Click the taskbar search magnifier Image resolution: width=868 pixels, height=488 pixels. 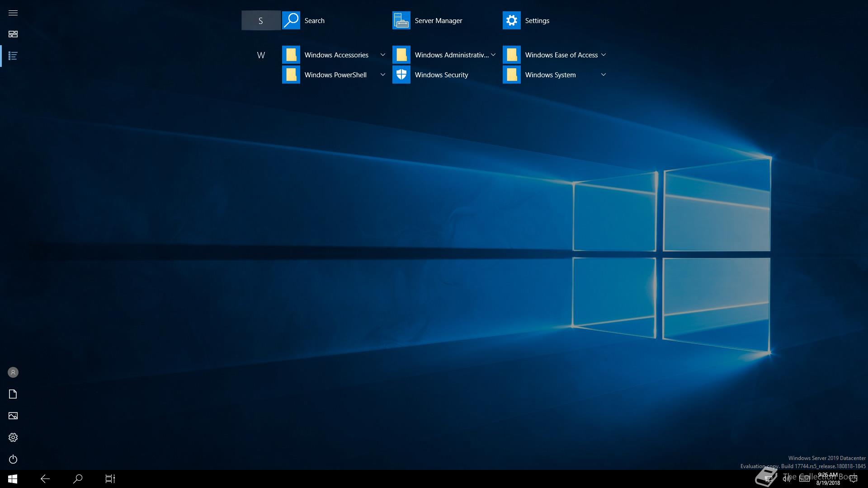coord(78,479)
